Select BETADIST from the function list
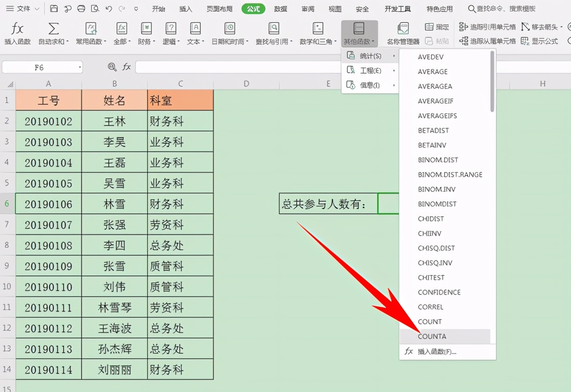Screen dimensions: 571x392 (x=433, y=131)
